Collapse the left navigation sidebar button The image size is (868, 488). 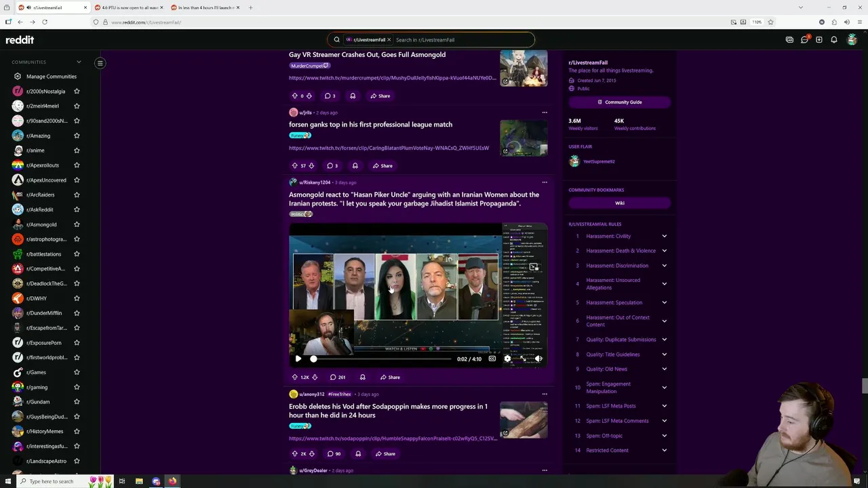pyautogui.click(x=100, y=63)
